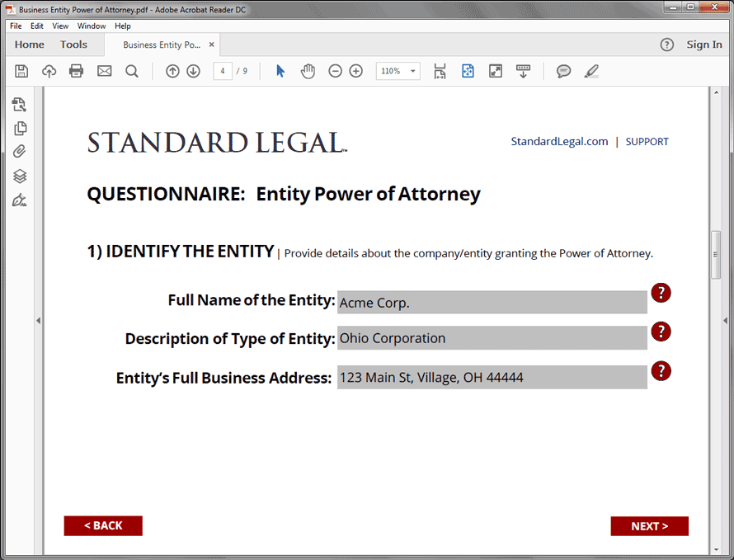The height and width of the screenshot is (560, 734).
Task: Open the Layers panel
Action: tap(20, 176)
